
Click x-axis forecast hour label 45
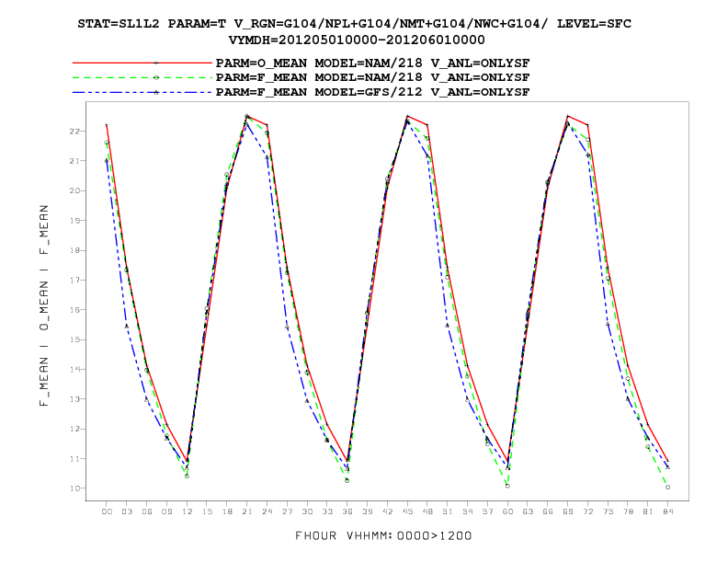click(407, 511)
